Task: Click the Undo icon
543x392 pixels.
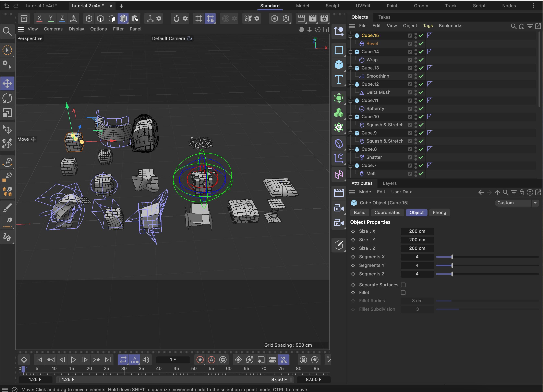Action: coord(7,6)
